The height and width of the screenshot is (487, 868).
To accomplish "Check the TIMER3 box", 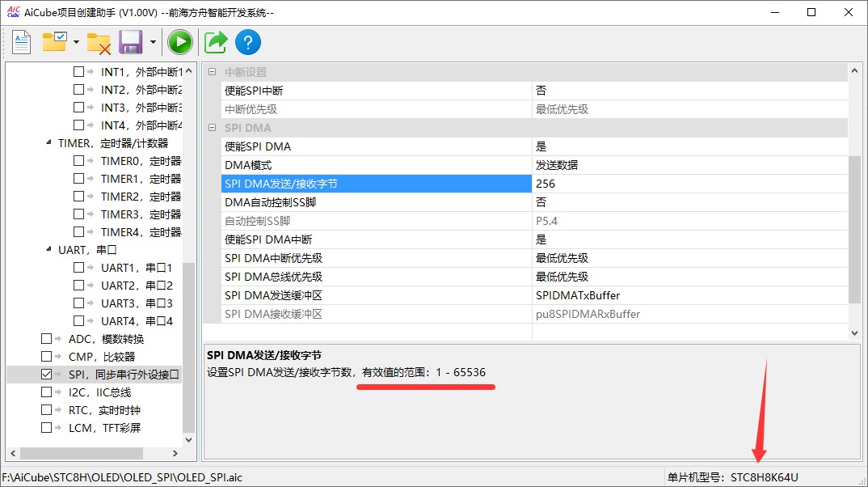I will [78, 214].
